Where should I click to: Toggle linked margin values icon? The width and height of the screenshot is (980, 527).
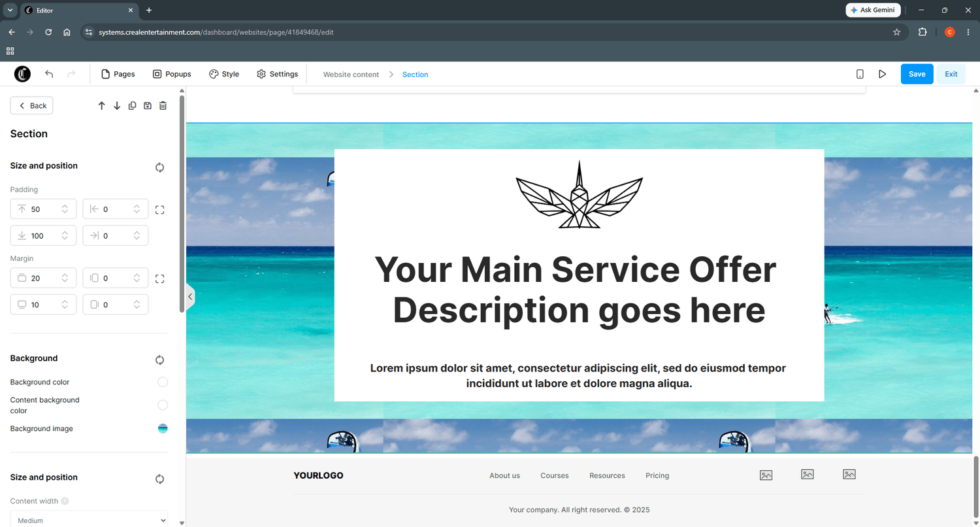(x=160, y=279)
